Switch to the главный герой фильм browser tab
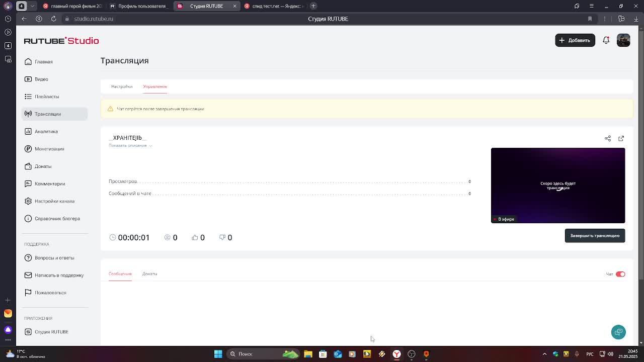The height and width of the screenshot is (362, 644). (72, 6)
